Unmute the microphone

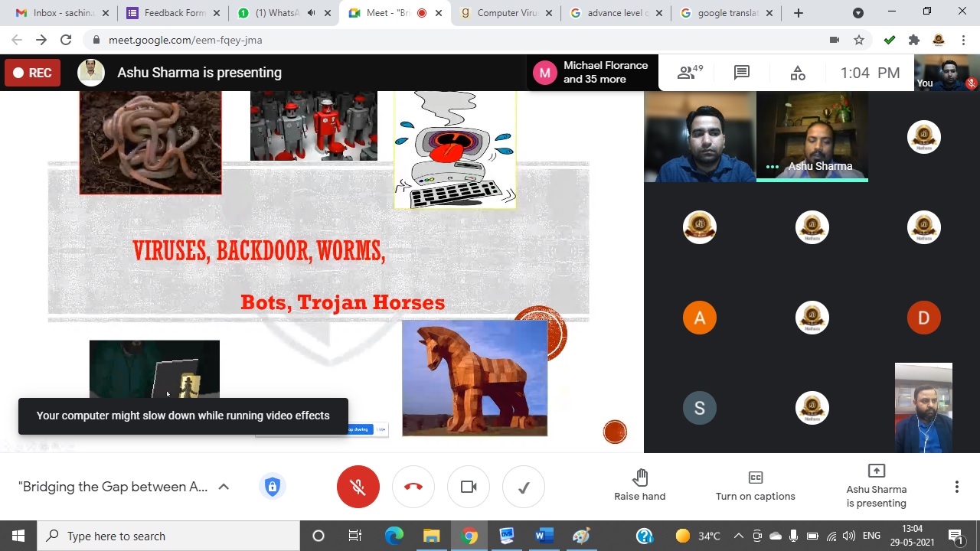click(x=358, y=487)
